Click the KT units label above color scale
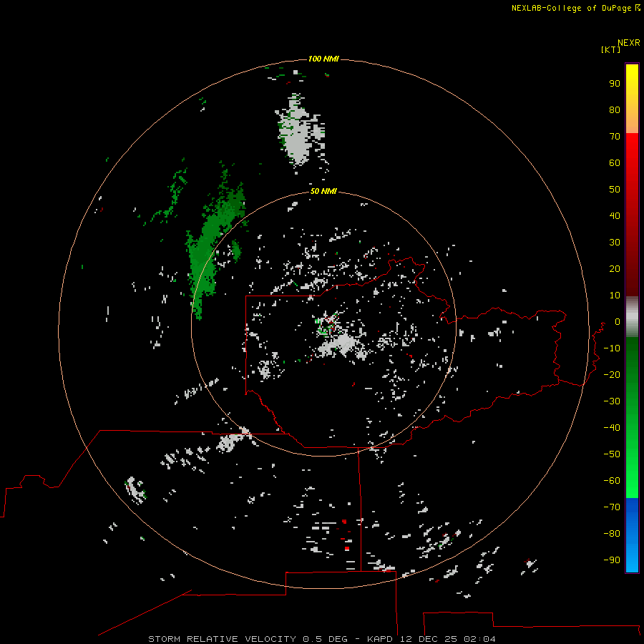 point(610,49)
